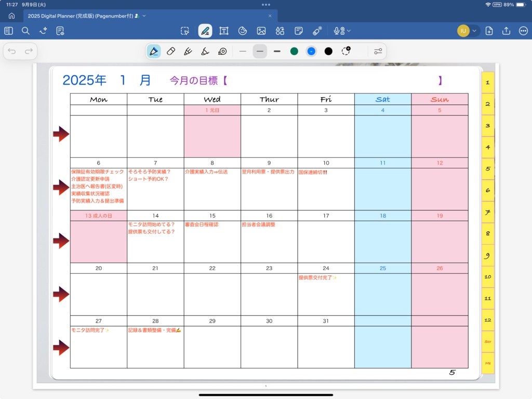Expand the document tab title chevron
This screenshot has height=399, width=532.
click(x=144, y=16)
